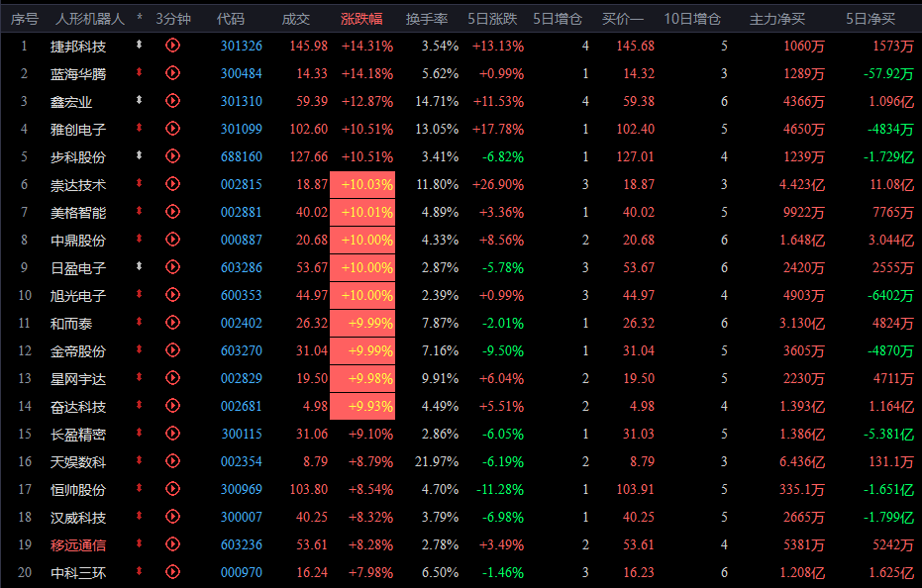Click the white marker icon beside 鑫宏业
922x588 pixels.
pos(140,100)
